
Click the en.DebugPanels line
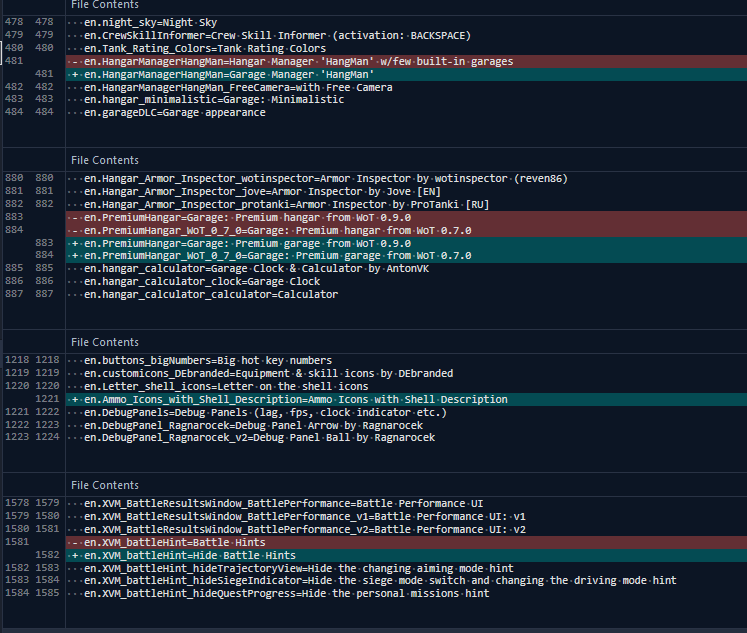[265, 412]
